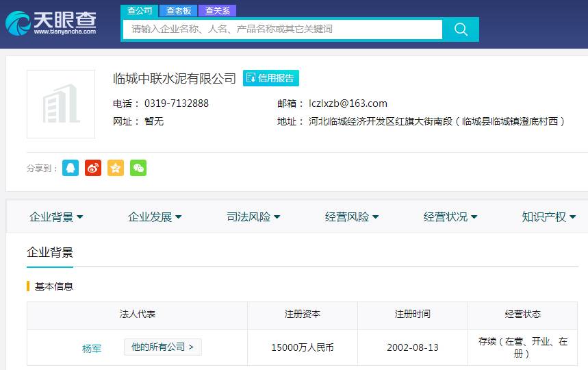Expand the 企业背景 dropdown menu
This screenshot has width=588, height=370.
56,217
